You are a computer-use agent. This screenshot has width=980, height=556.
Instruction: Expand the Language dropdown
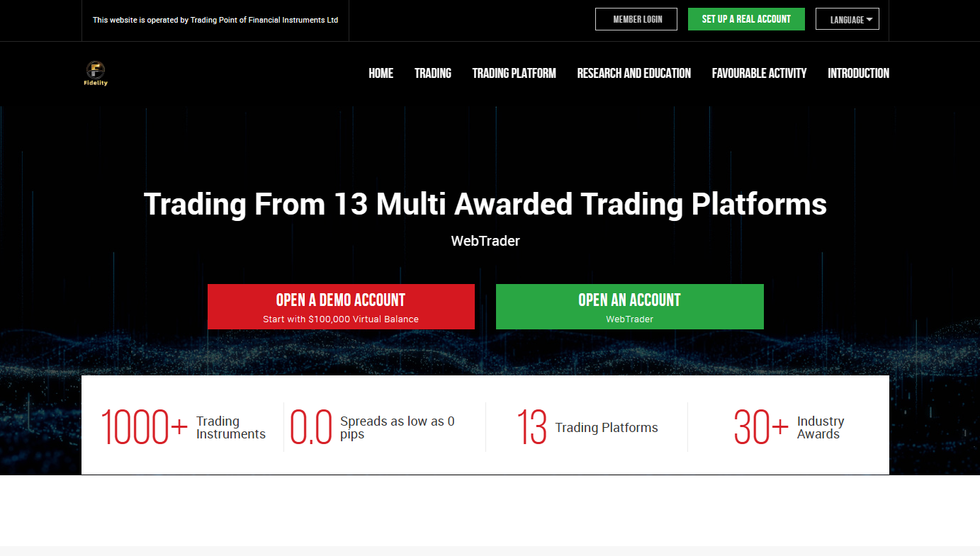pos(847,19)
